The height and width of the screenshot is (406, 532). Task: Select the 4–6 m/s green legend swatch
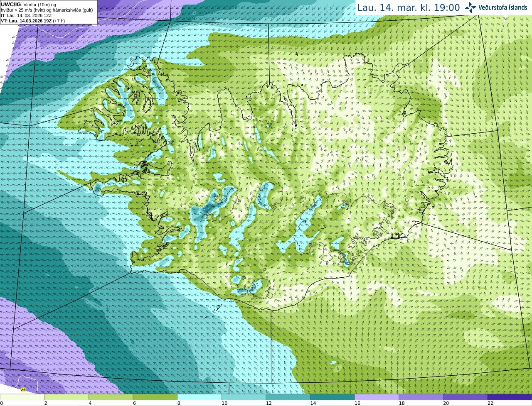[111, 397]
